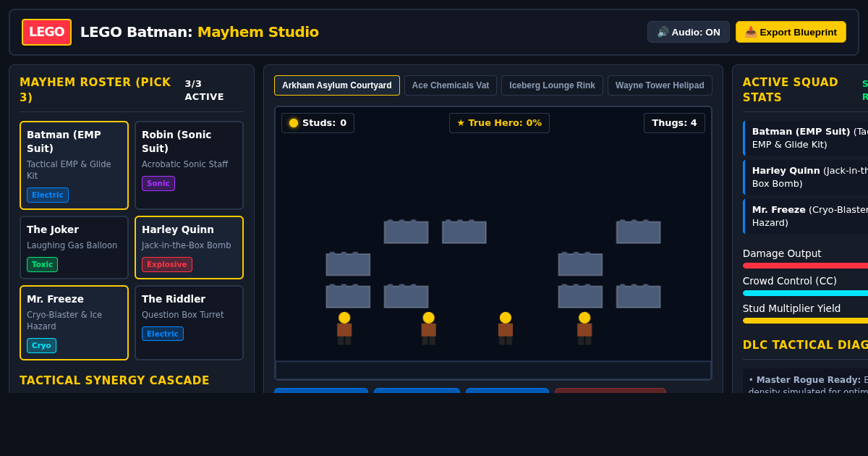
Task: Click the LEGO Batman: Mayhem Studio title
Action: coord(200,32)
